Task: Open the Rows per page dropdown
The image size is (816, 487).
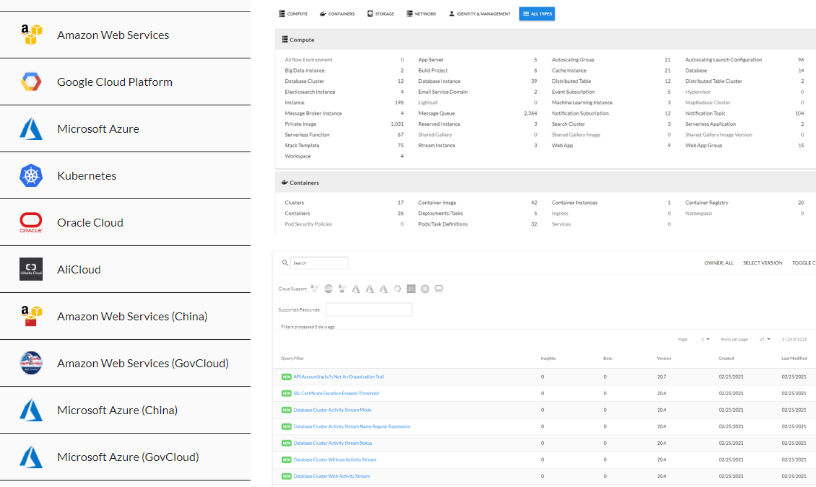Action: point(764,339)
